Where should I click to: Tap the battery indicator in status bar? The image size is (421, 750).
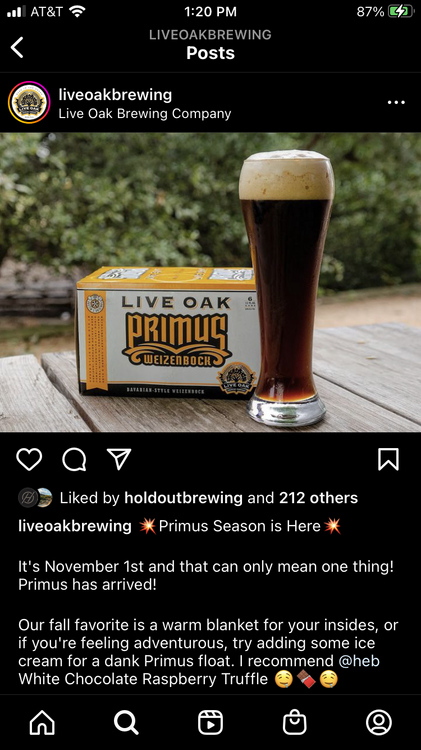click(x=401, y=12)
